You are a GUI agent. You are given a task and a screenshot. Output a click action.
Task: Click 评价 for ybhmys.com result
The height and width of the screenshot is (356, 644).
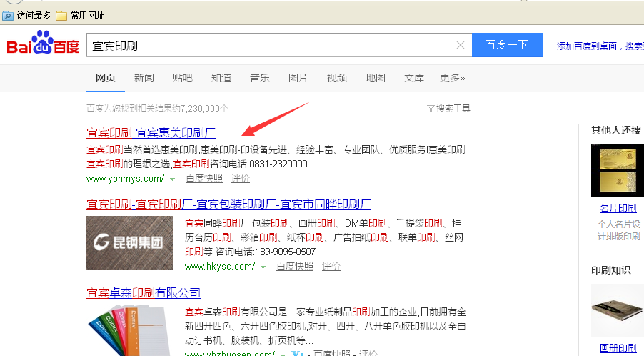point(241,178)
